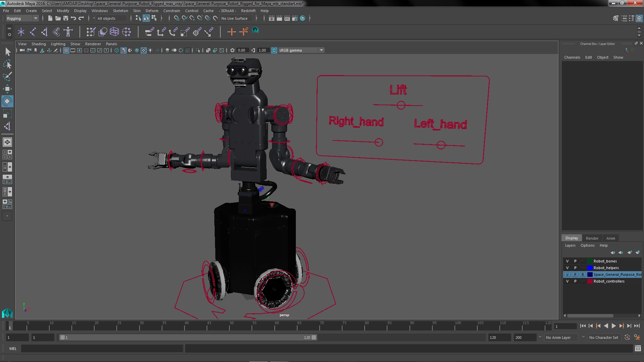The image size is (644, 362).
Task: Open the Rigging menu set dropdown
Action: [x=35, y=18]
